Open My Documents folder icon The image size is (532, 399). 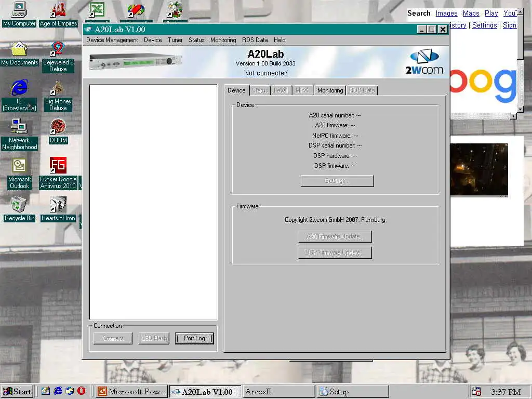[x=19, y=54]
